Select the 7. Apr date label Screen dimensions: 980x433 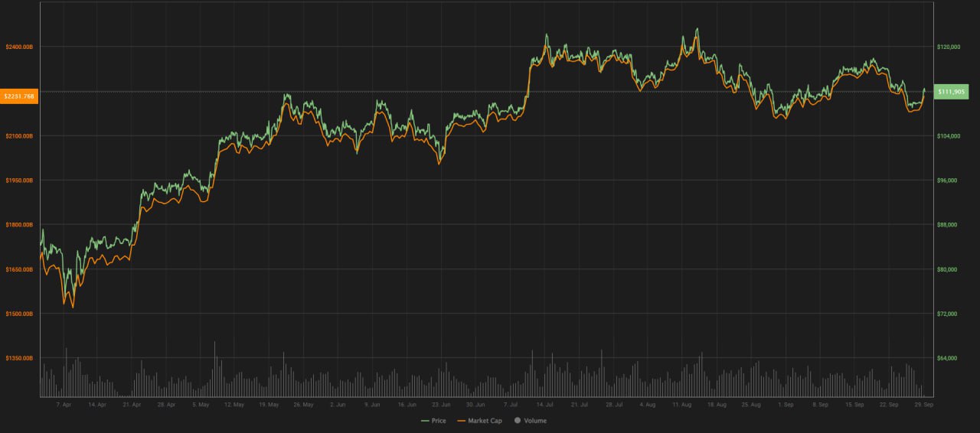[63, 404]
